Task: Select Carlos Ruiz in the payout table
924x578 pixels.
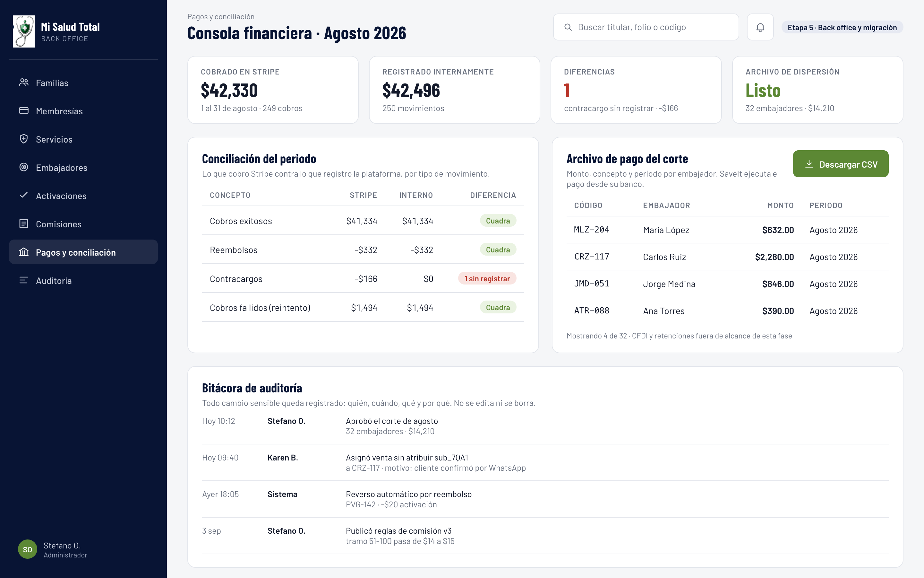Action: (664, 257)
